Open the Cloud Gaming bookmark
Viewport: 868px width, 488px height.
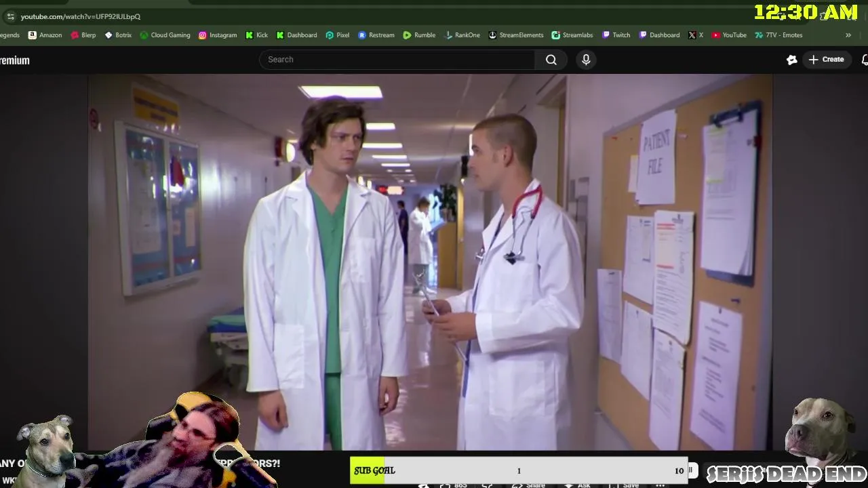coord(165,35)
